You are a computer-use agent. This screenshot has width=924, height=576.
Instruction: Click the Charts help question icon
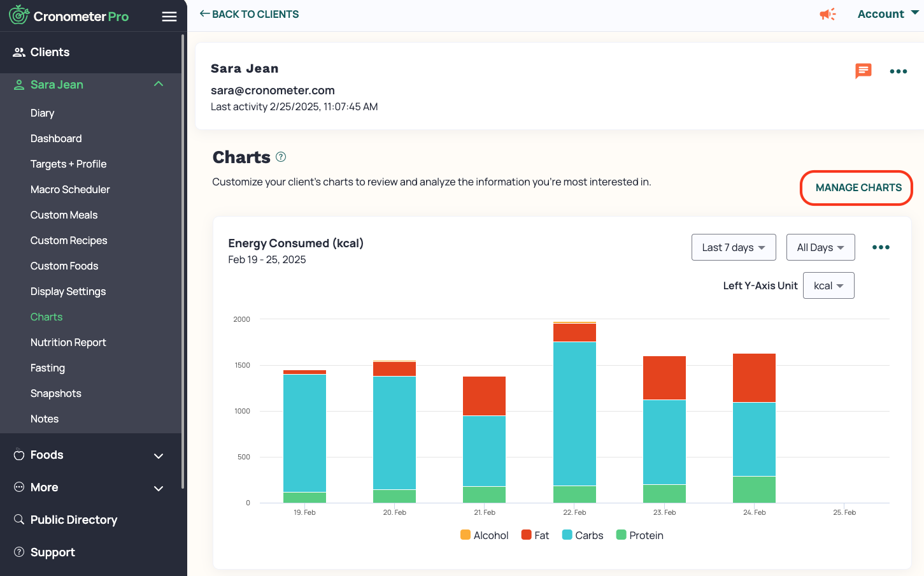point(281,157)
